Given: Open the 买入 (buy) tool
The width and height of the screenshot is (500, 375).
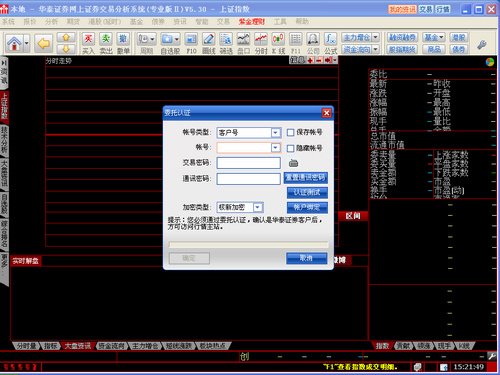Looking at the screenshot, I should (x=88, y=43).
